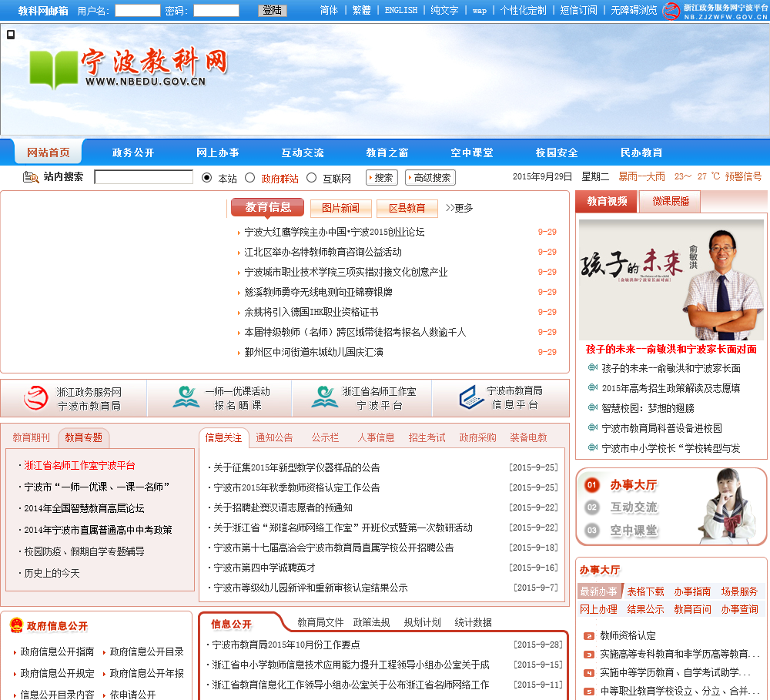Select the 政府群站 search scope radio button
This screenshot has width=770, height=700.
[250, 177]
